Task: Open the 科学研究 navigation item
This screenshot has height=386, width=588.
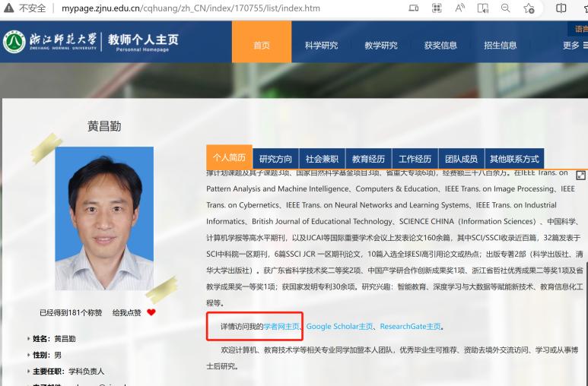Action: tap(321, 46)
